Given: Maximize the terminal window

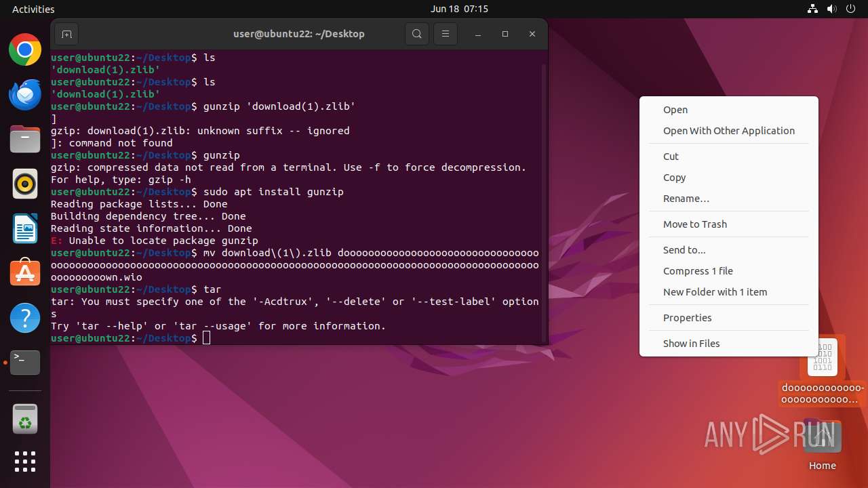Looking at the screenshot, I should coord(505,34).
